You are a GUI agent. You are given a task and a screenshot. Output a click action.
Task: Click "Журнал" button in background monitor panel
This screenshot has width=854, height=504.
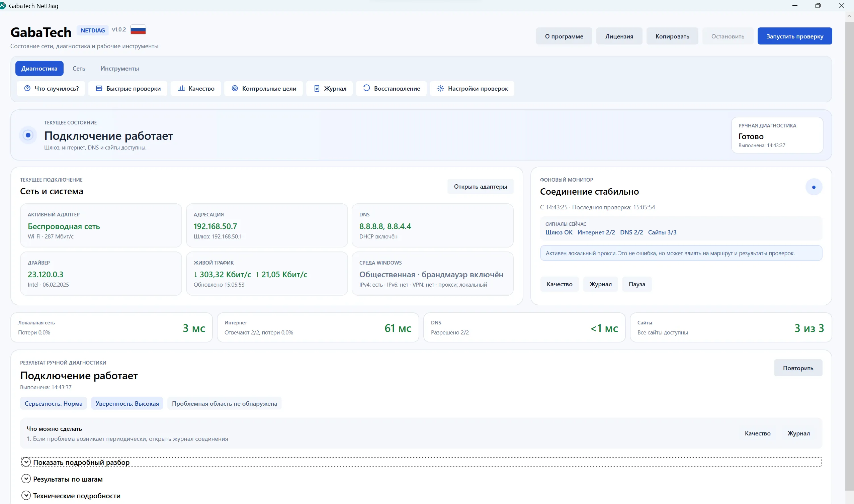point(600,284)
